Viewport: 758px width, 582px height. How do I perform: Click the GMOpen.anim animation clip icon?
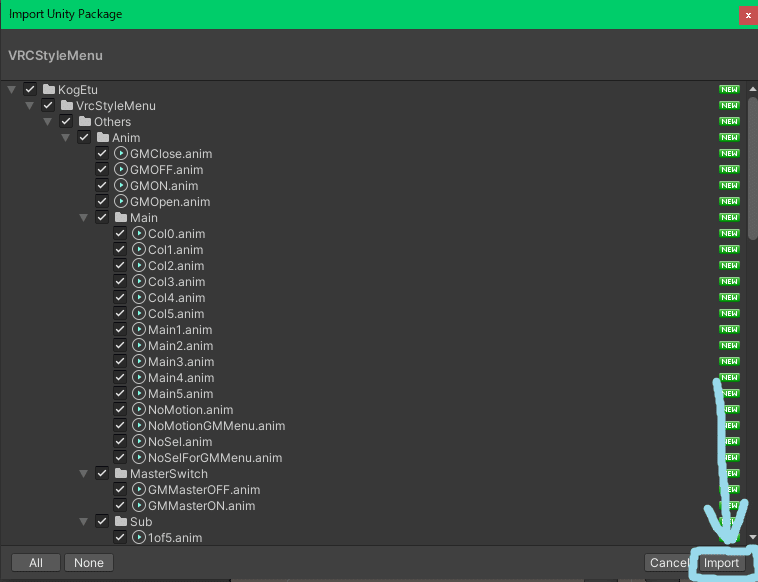[120, 201]
